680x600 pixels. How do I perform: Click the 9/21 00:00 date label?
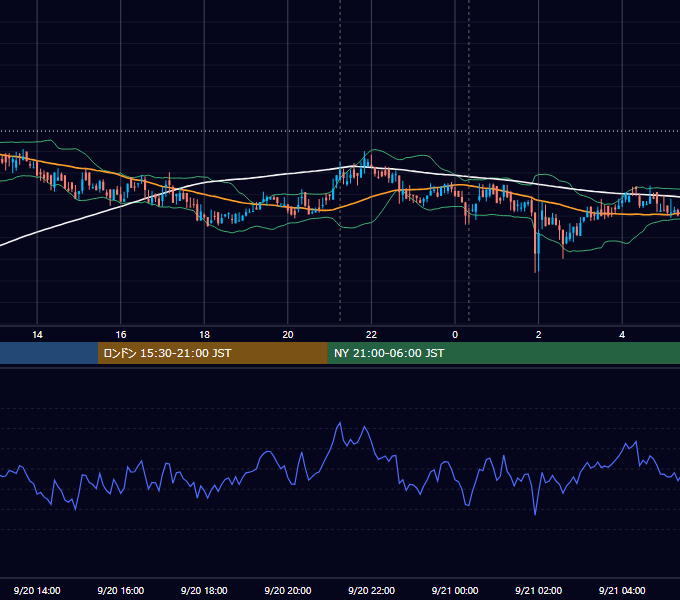tap(455, 590)
